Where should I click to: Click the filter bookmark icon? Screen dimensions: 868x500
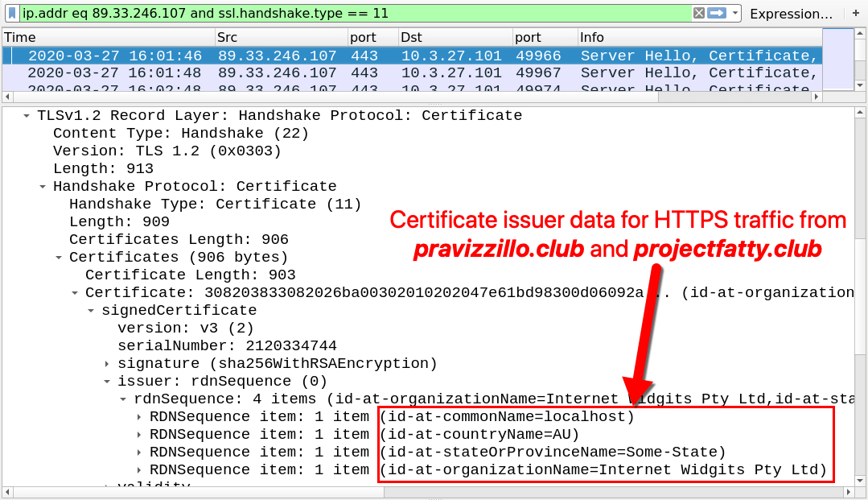click(x=11, y=13)
